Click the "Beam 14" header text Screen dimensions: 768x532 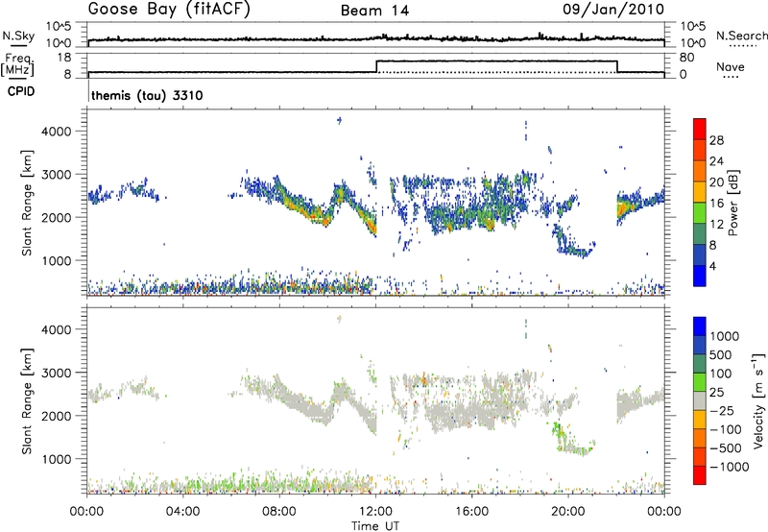[x=374, y=11]
